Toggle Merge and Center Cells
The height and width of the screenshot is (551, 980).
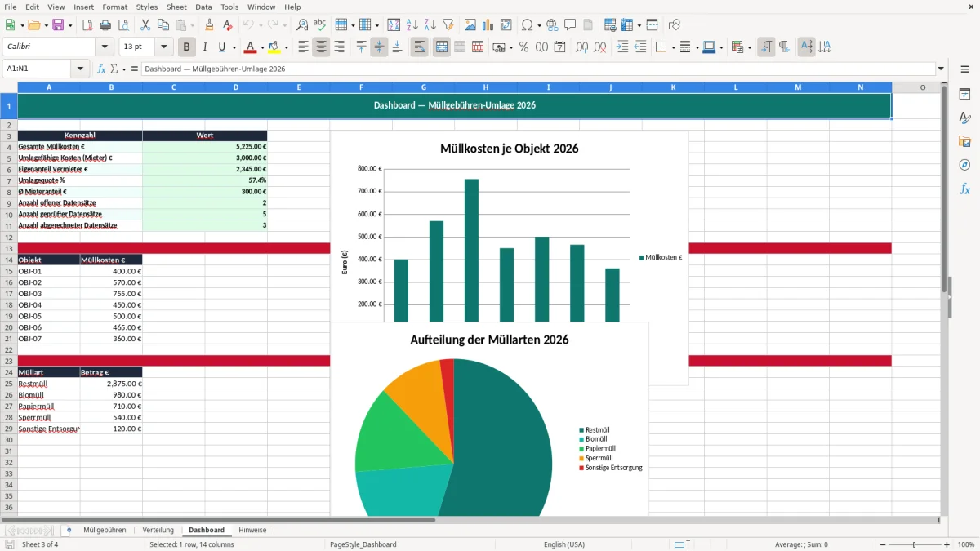click(x=442, y=47)
